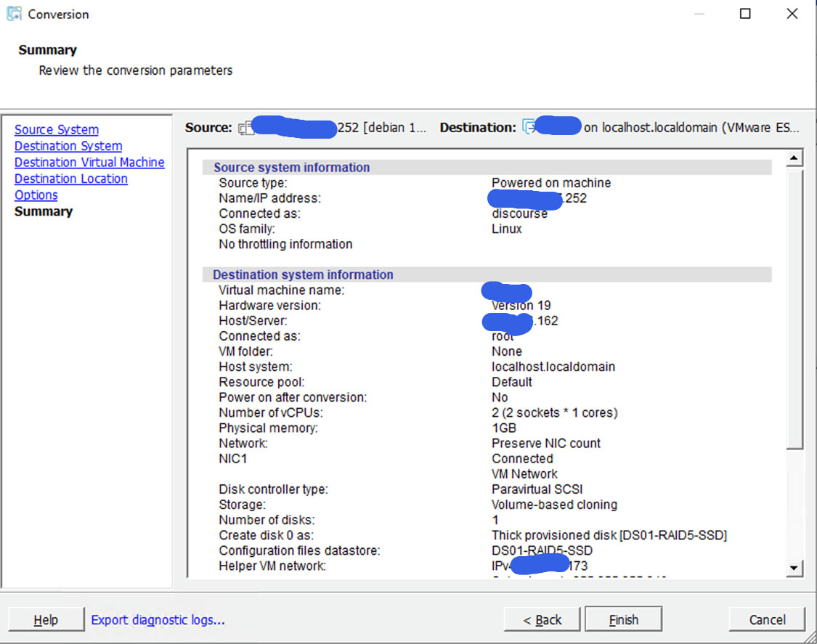This screenshot has width=817, height=644.
Task: Click the 'Powered on machine' value
Action: pyautogui.click(x=551, y=183)
